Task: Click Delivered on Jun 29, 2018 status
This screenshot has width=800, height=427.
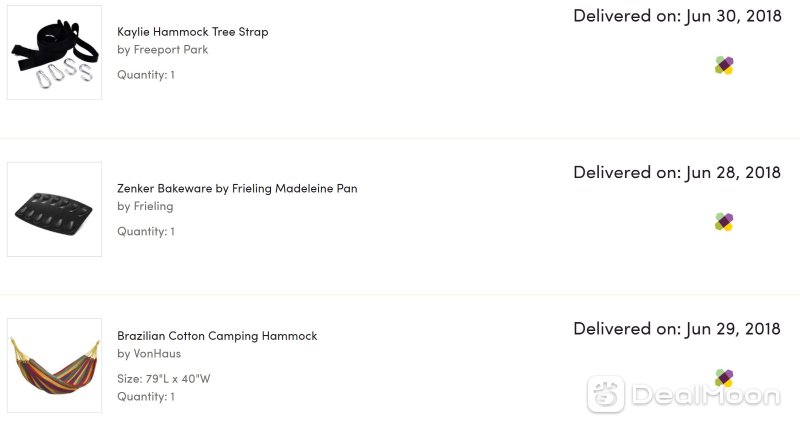Action: (677, 329)
